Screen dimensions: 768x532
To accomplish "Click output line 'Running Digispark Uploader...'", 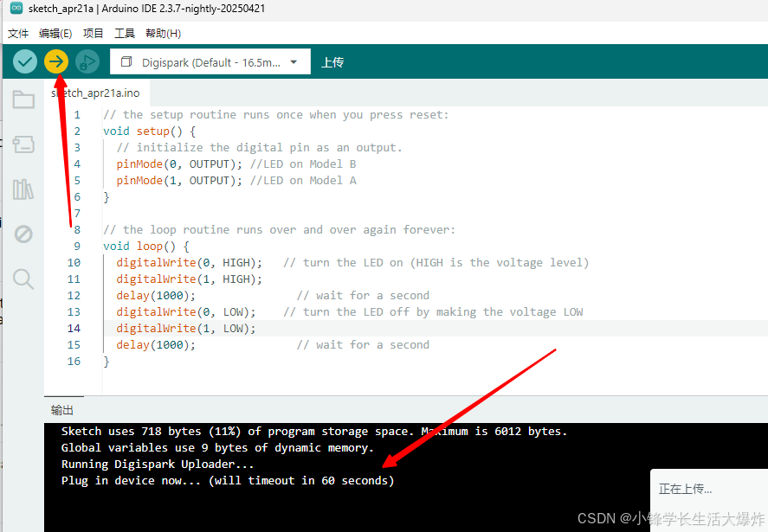I will point(158,464).
